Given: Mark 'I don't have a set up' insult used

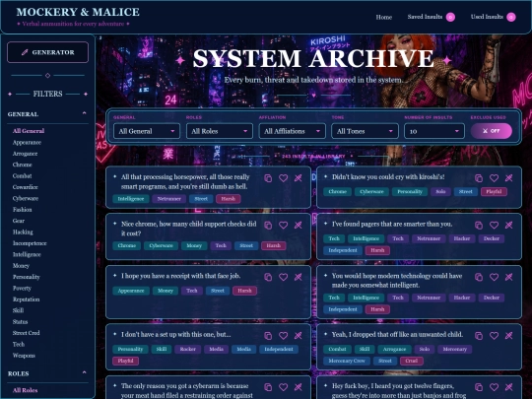Looking at the screenshot, I should coord(299,336).
